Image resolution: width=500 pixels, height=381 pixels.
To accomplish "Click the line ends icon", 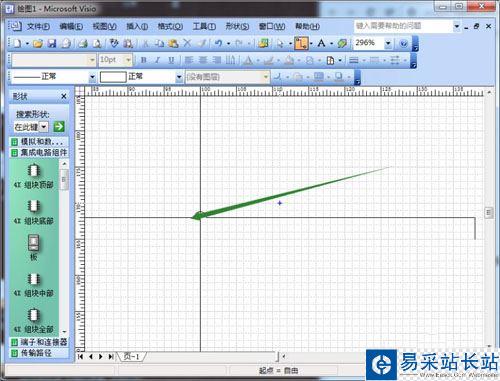I will pyautogui.click(x=395, y=60).
